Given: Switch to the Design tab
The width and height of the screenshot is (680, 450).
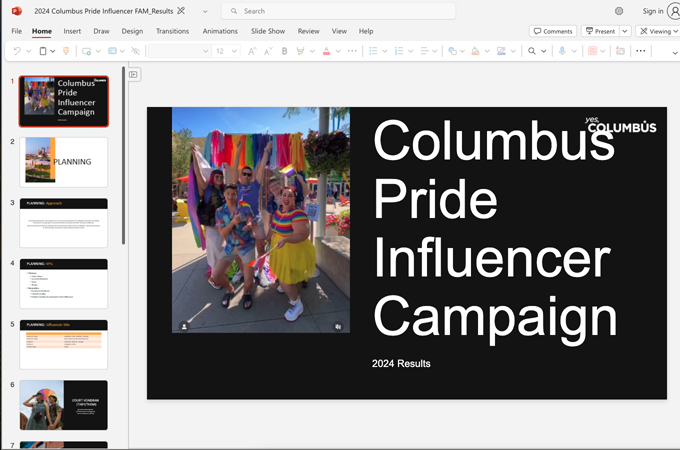Looking at the screenshot, I should [132, 31].
